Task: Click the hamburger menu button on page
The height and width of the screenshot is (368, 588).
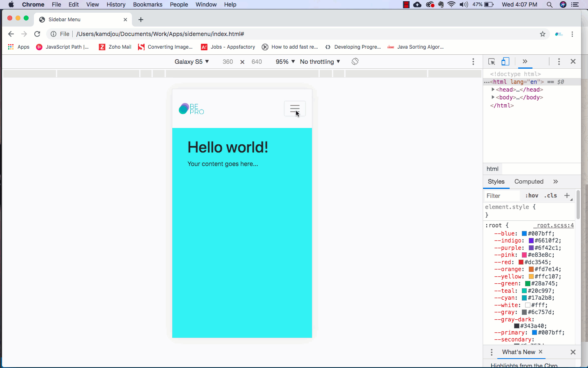Action: coord(294,109)
